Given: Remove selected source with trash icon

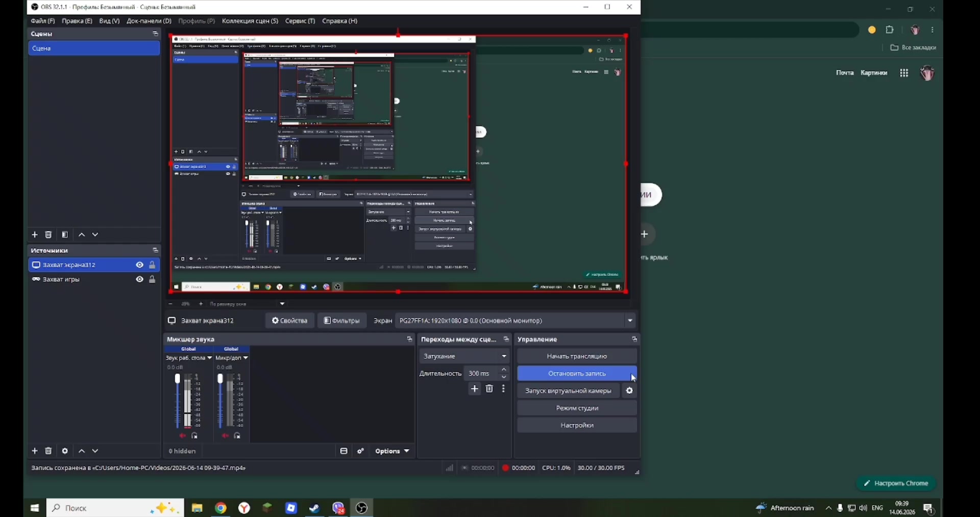Looking at the screenshot, I should [x=48, y=451].
